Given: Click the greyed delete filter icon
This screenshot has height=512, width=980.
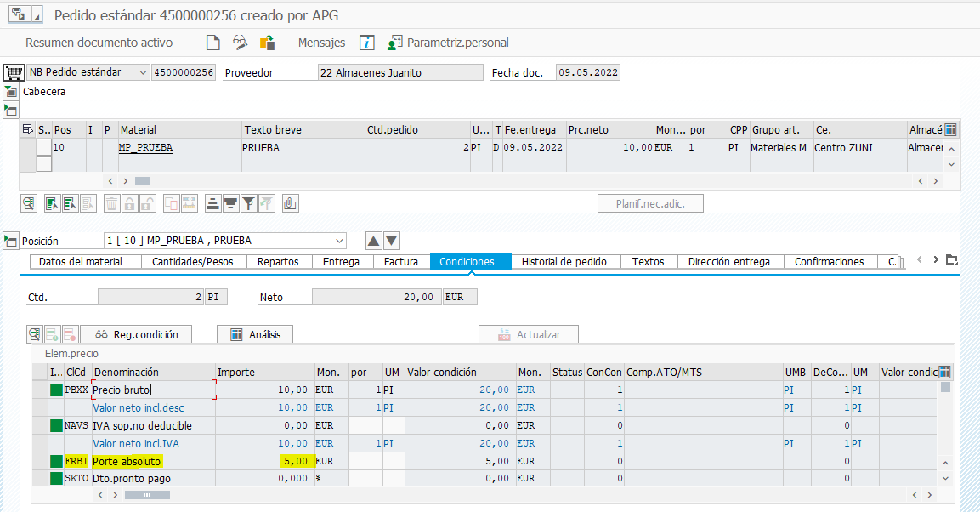Looking at the screenshot, I should (x=266, y=203).
